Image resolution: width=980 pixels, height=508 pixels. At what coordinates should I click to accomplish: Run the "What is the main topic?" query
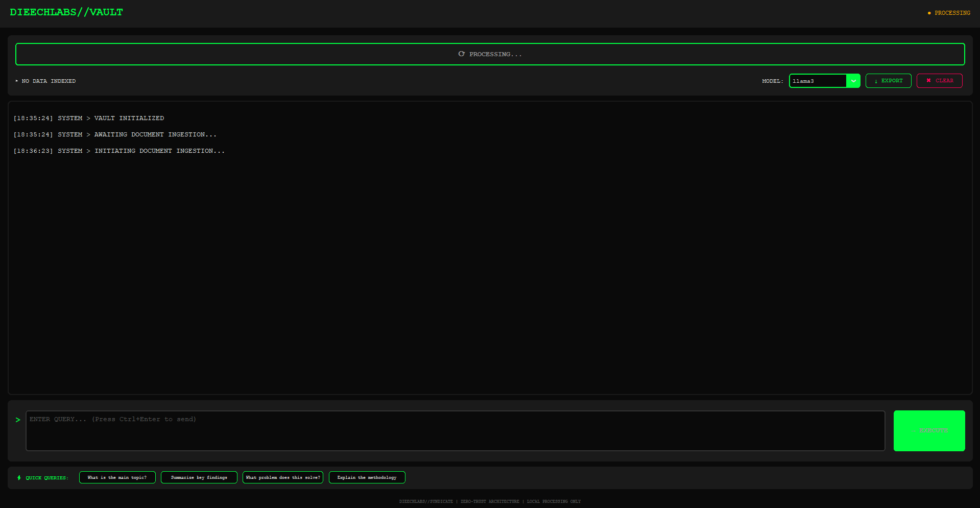click(117, 477)
